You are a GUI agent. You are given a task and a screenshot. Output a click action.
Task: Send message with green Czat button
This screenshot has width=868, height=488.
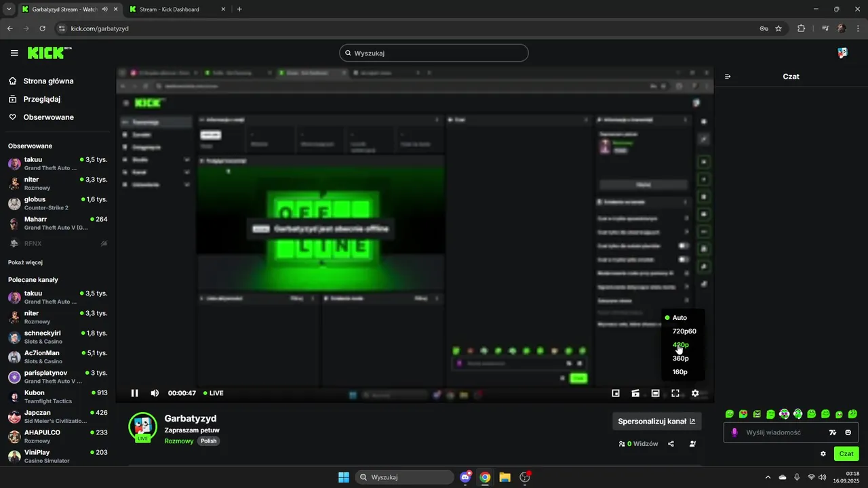point(846,453)
